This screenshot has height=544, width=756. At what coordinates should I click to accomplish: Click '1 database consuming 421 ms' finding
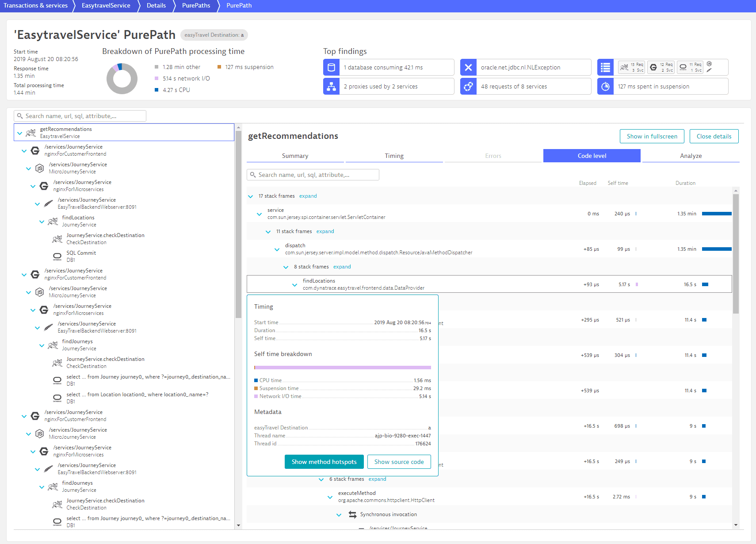pyautogui.click(x=389, y=67)
